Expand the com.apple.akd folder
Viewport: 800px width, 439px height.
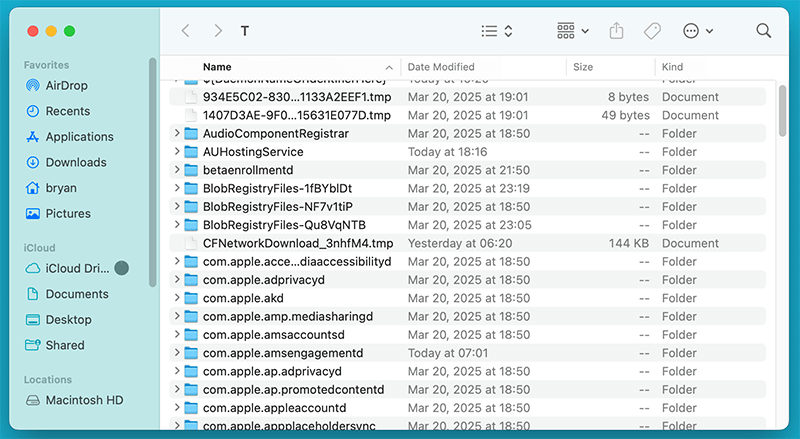177,298
